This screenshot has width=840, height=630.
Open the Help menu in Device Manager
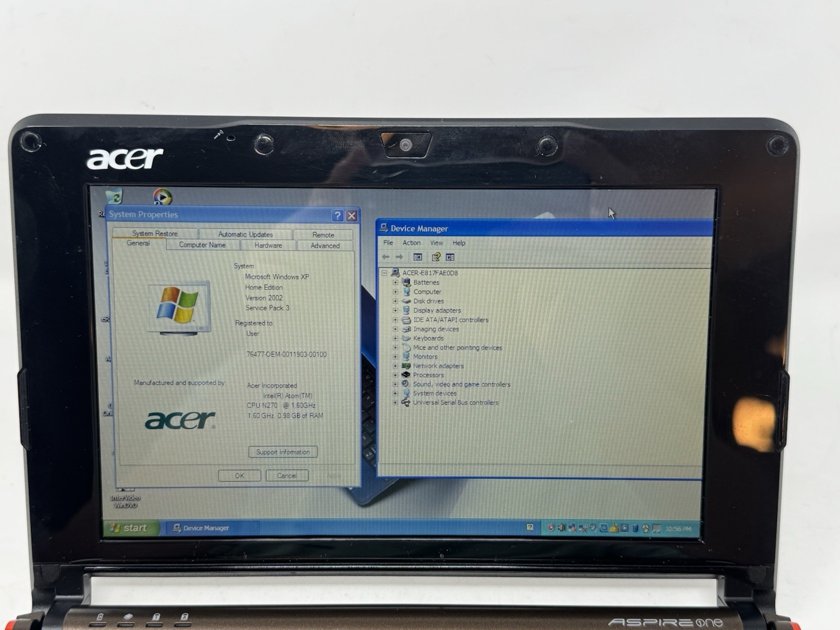(x=459, y=243)
